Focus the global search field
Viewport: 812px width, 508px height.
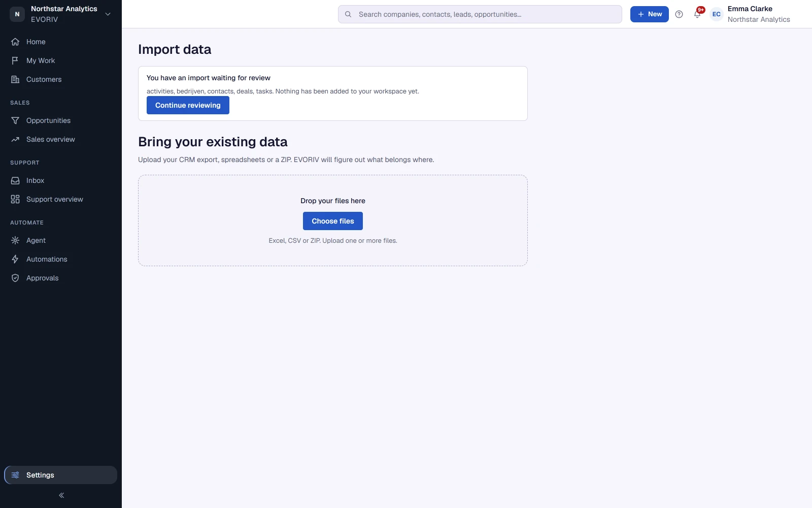coord(480,14)
